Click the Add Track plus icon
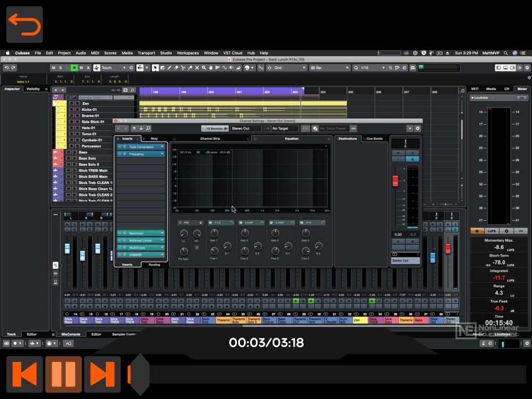This screenshot has height=399, width=532. pyautogui.click(x=56, y=90)
